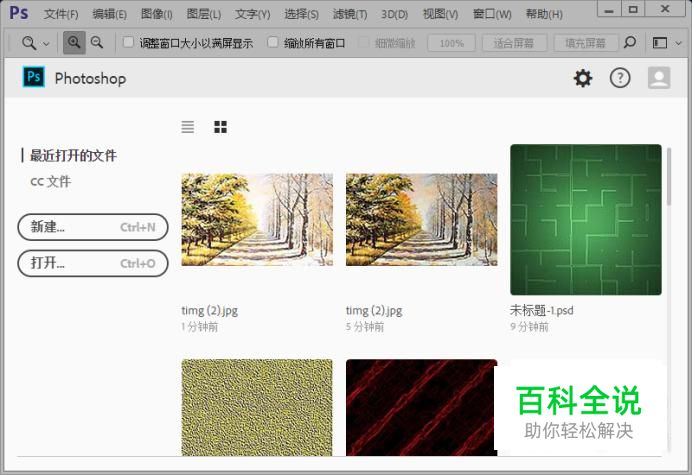Open the 3D(D) menu

click(395, 15)
